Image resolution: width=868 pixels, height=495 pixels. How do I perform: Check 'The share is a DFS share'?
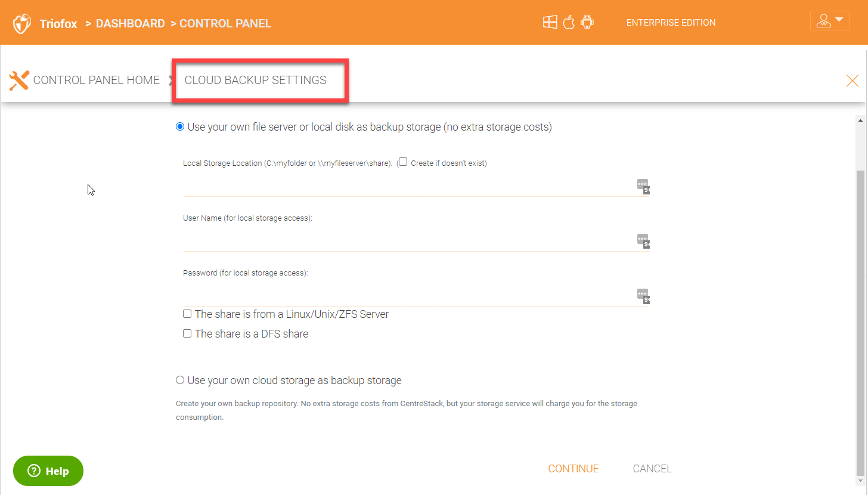187,334
